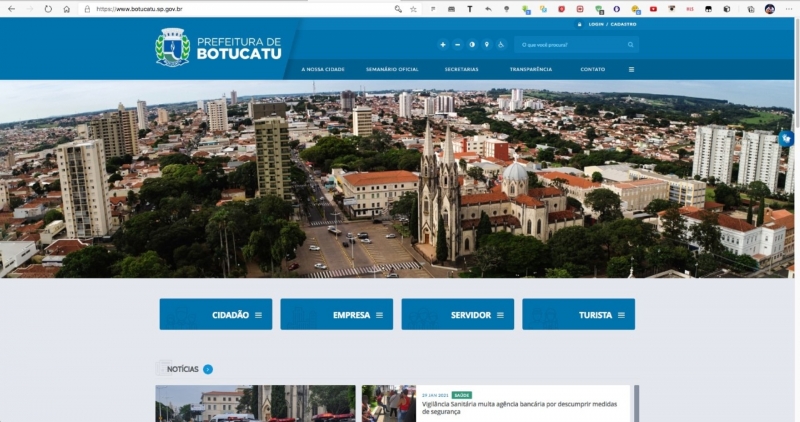Click the Saúde category tag
The image size is (800, 422).
click(x=462, y=395)
